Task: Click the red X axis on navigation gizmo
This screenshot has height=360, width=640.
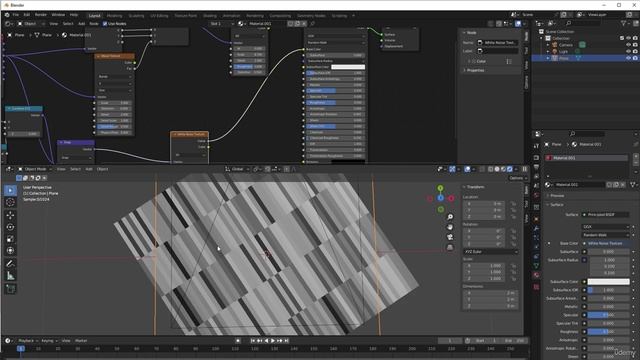Action: click(x=451, y=198)
